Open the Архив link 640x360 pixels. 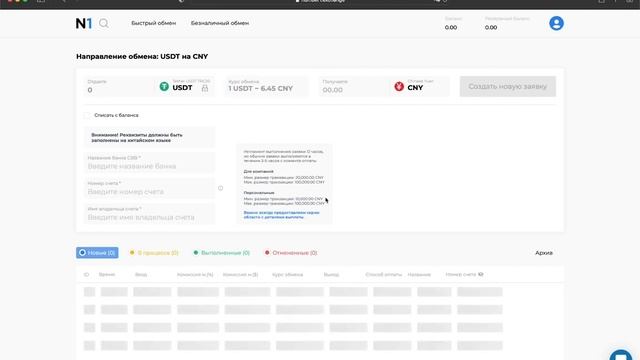pyautogui.click(x=544, y=253)
